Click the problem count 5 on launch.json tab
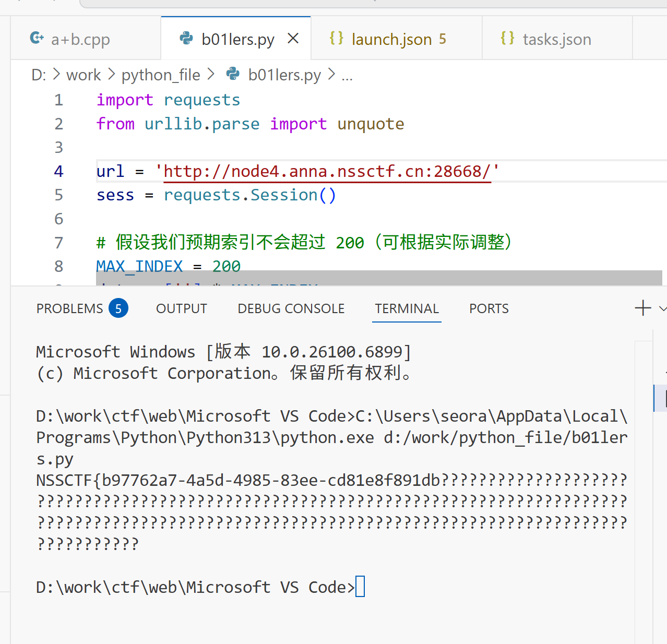 point(443,39)
